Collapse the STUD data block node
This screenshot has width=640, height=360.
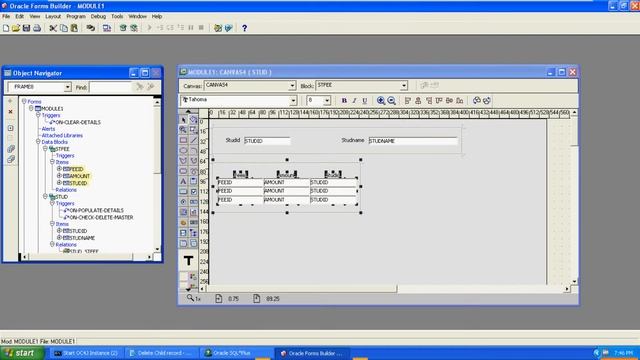[45, 196]
